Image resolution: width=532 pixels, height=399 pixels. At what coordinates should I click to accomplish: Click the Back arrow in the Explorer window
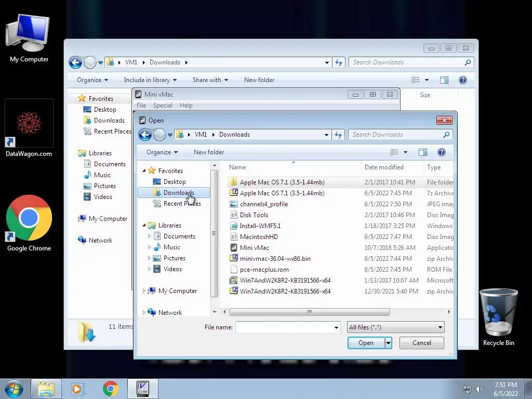pyautogui.click(x=75, y=62)
